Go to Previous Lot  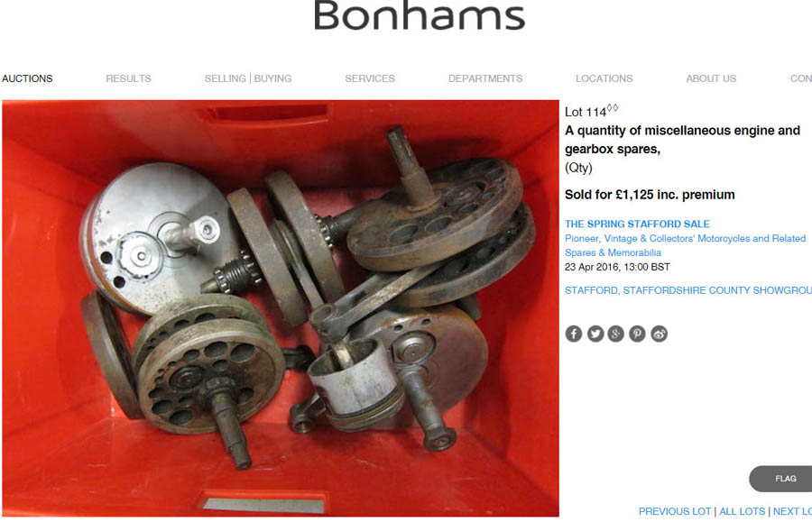point(674,511)
